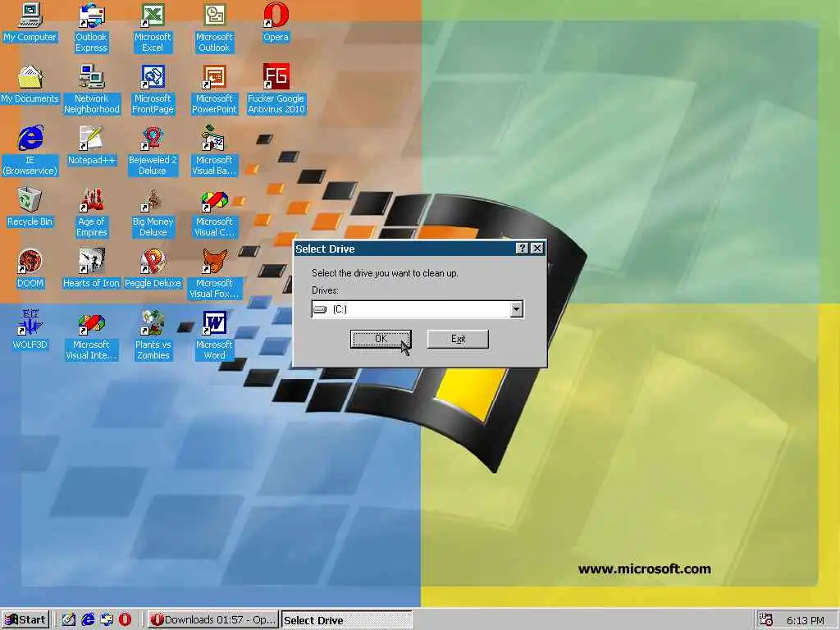Click the Select Drive taskbar button

coord(347,620)
